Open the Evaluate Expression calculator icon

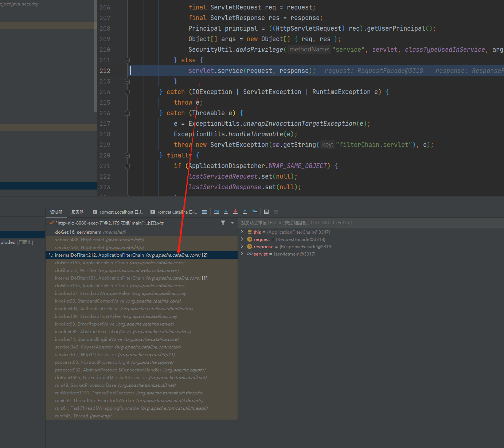click(266, 212)
